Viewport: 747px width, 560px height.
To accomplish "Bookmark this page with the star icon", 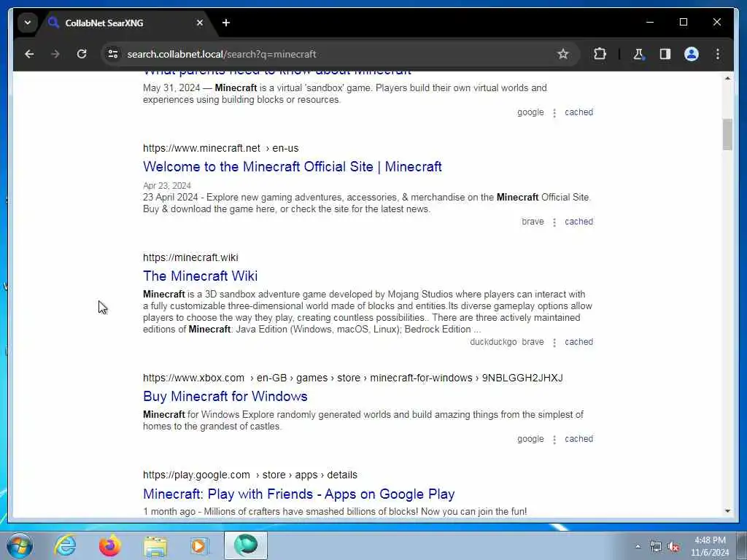I will click(563, 54).
